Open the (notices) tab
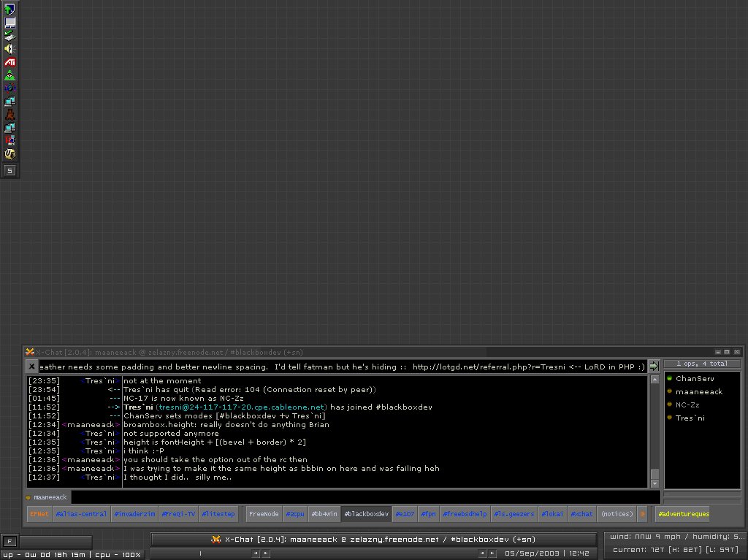This screenshot has height=560, width=748. (x=617, y=514)
